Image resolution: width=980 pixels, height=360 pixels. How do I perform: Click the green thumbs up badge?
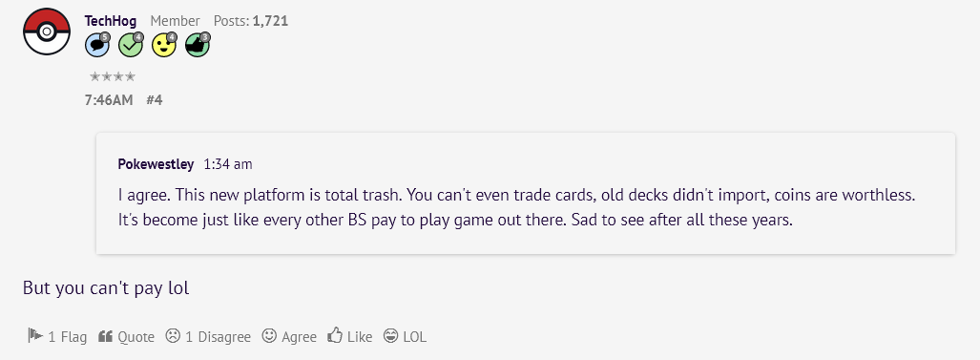coord(198,45)
